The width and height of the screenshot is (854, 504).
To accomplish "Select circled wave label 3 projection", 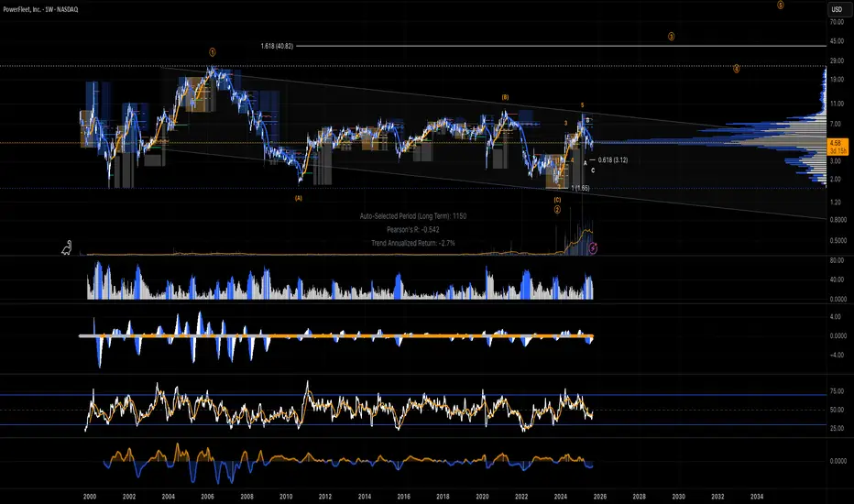I will click(671, 37).
